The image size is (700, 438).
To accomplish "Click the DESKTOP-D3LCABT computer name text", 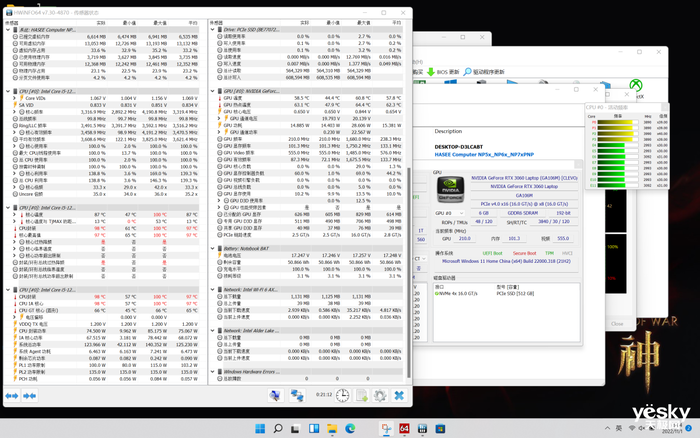I will [x=458, y=147].
